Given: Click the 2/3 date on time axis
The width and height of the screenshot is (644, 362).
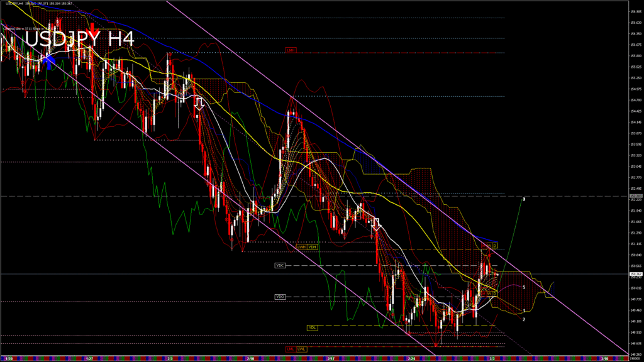Looking at the screenshot, I should 170,359.
